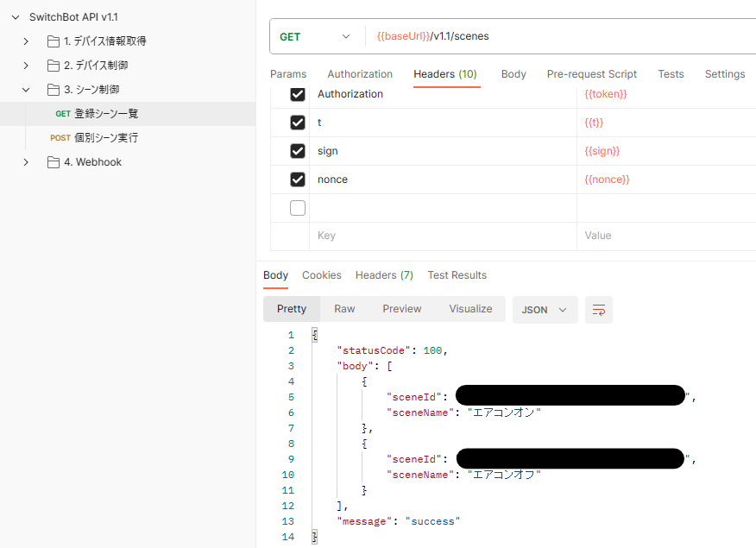The image size is (756, 548).
Task: Click the request URL input field
Action: 518,36
